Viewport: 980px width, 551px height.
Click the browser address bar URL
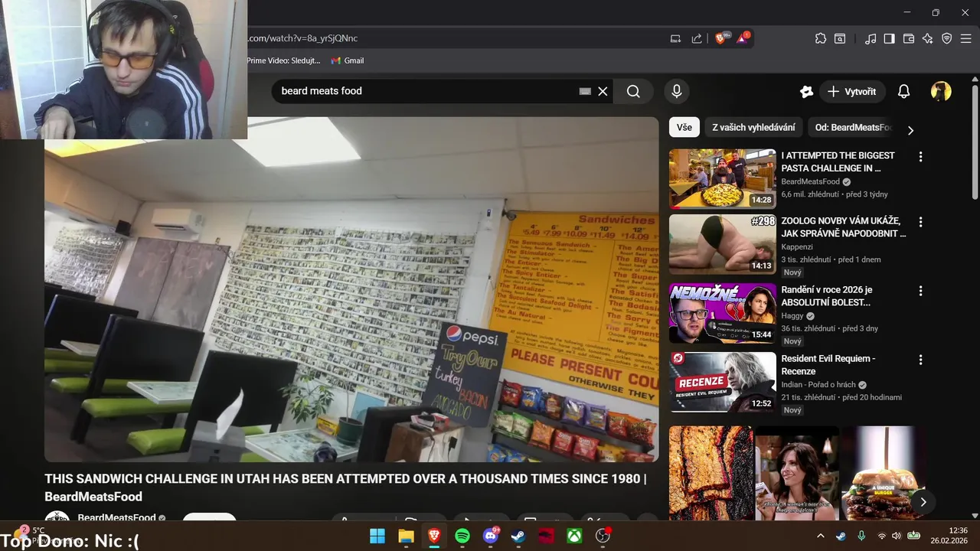302,38
